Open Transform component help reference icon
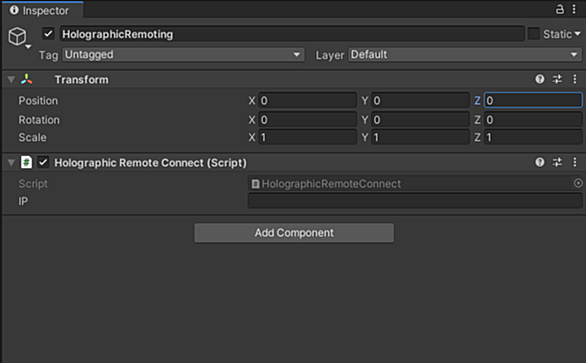 (539, 79)
